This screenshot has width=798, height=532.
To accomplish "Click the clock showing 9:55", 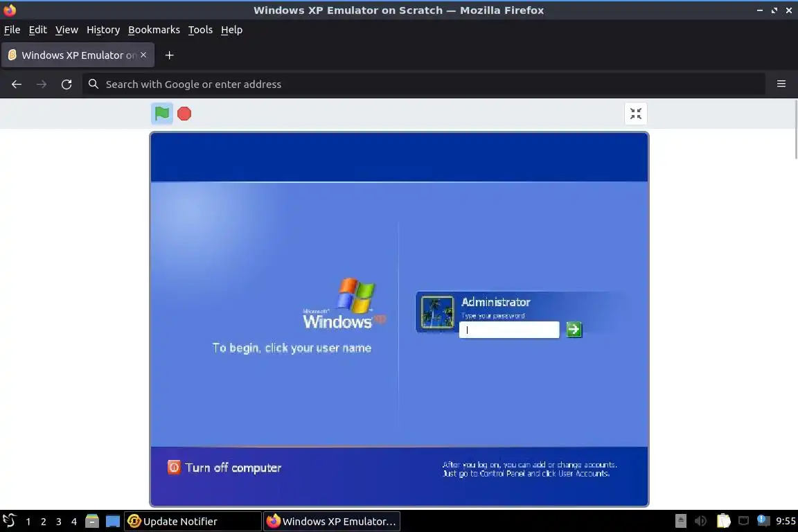I will pos(786,521).
